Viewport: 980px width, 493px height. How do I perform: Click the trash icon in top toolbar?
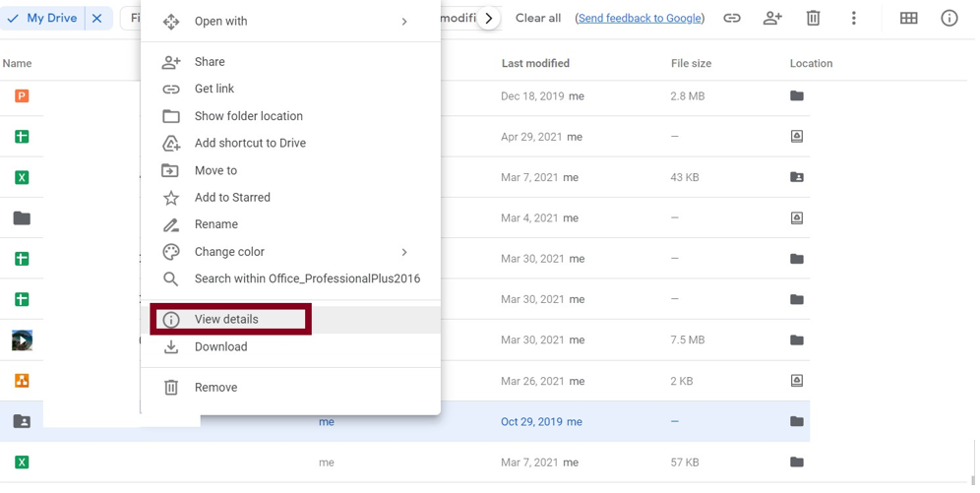click(813, 18)
